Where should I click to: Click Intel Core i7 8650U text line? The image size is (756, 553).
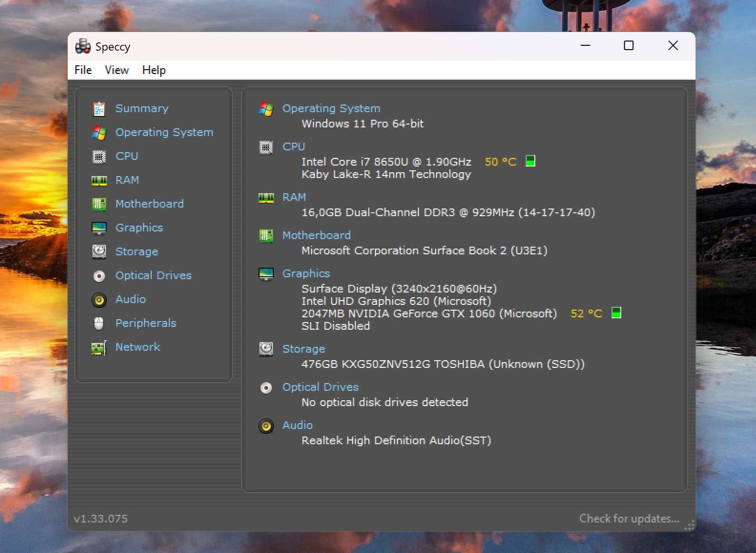[386, 162]
